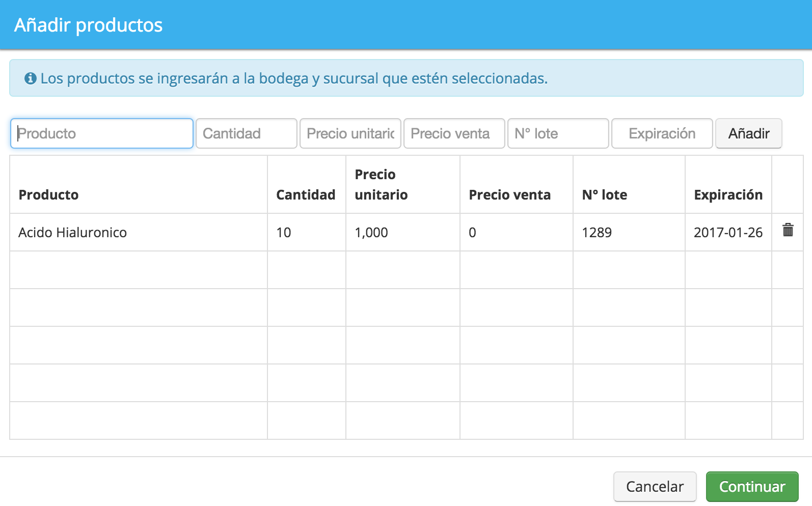Click the info icon in the blue notice
The height and width of the screenshot is (506, 812).
point(31,78)
